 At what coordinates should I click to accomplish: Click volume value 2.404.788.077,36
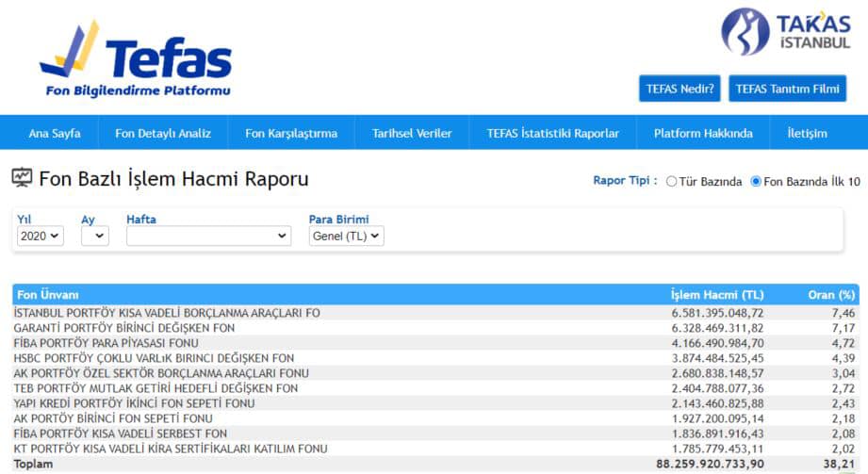click(717, 388)
